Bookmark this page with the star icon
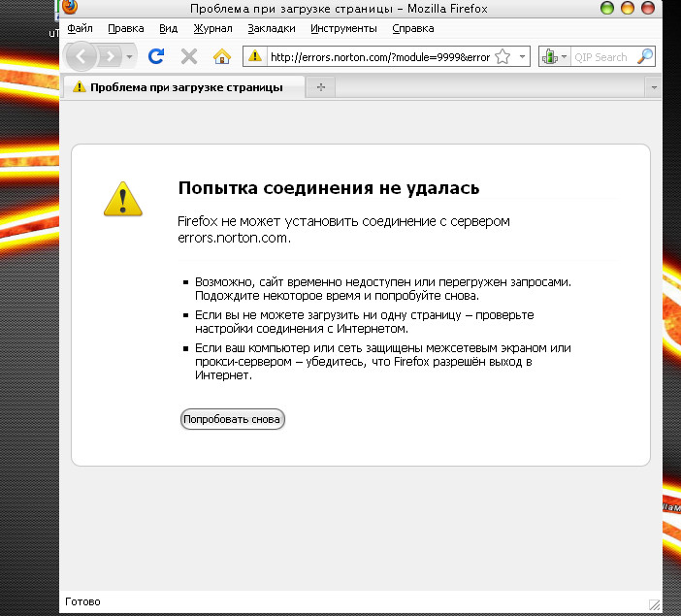Screen dimensions: 681x616 [x=503, y=57]
